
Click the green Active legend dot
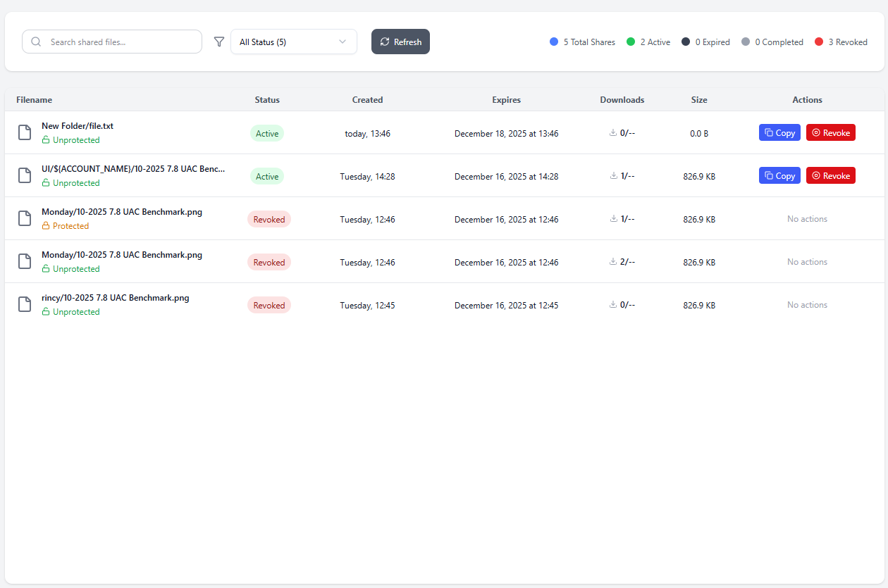[x=631, y=42]
